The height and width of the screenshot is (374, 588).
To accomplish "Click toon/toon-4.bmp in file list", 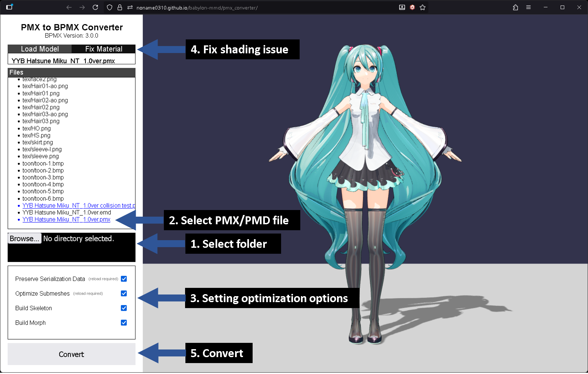I will [43, 185].
